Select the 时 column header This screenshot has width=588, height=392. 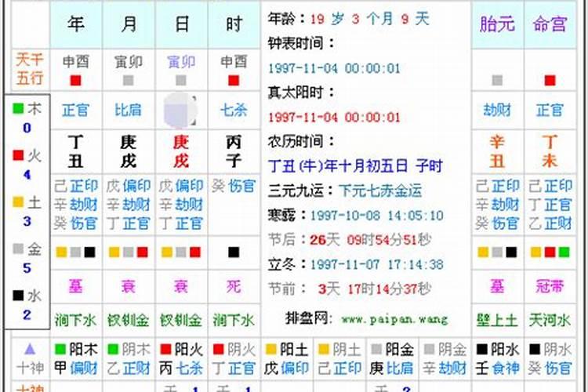pos(234,24)
